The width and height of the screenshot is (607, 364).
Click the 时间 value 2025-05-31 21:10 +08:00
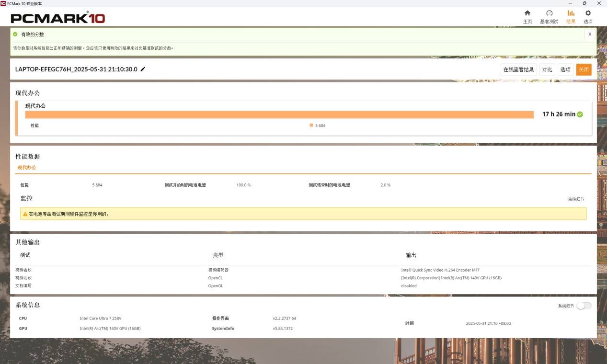(x=488, y=323)
